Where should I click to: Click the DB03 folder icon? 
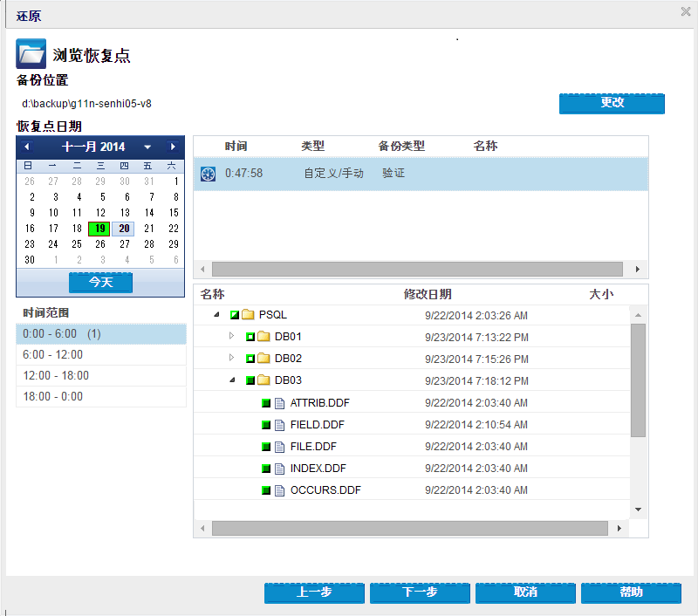tap(263, 380)
